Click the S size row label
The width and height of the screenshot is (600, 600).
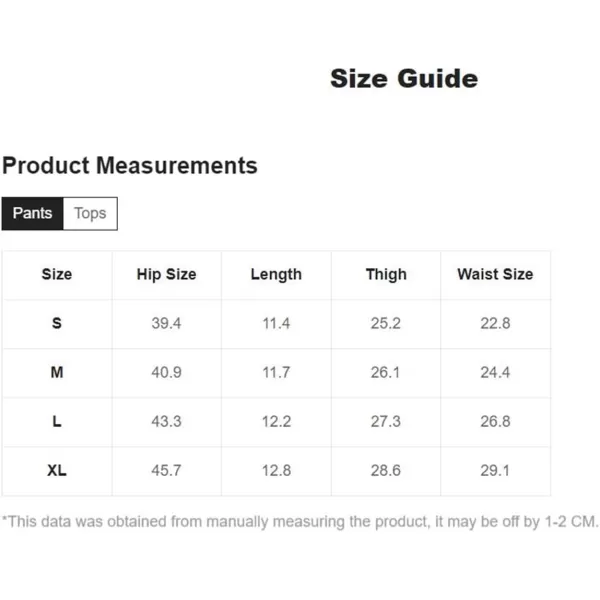[57, 323]
